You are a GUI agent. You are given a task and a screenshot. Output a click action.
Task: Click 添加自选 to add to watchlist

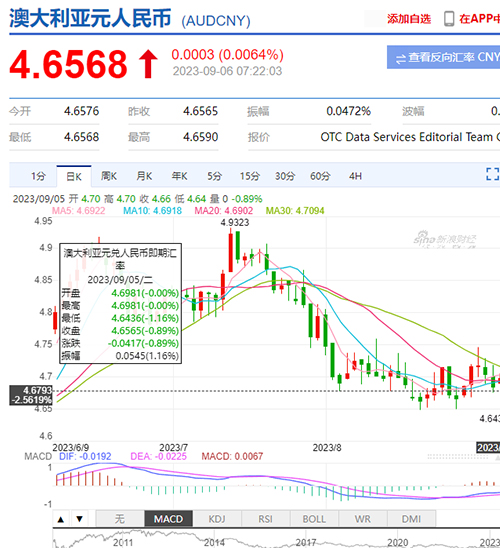(409, 19)
